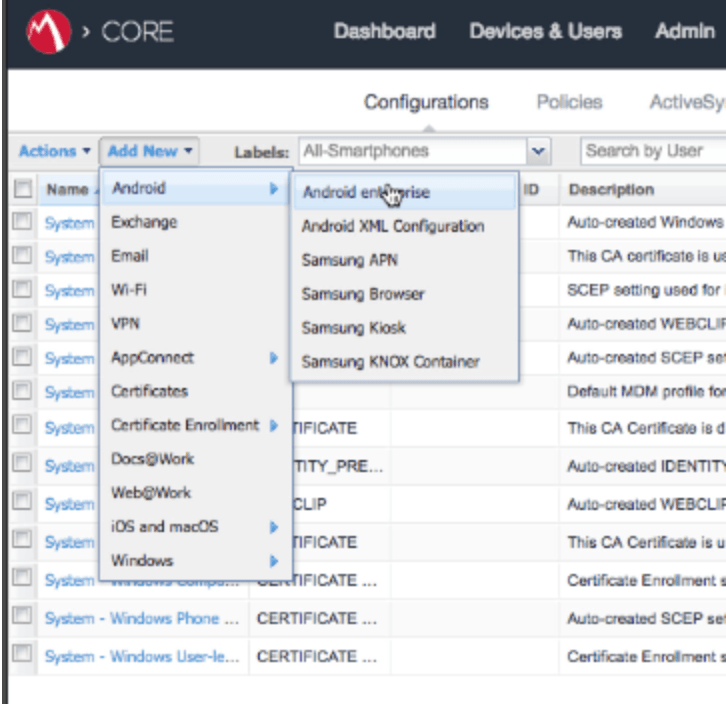
Task: Select Android enterprise submenu item
Action: click(x=404, y=192)
